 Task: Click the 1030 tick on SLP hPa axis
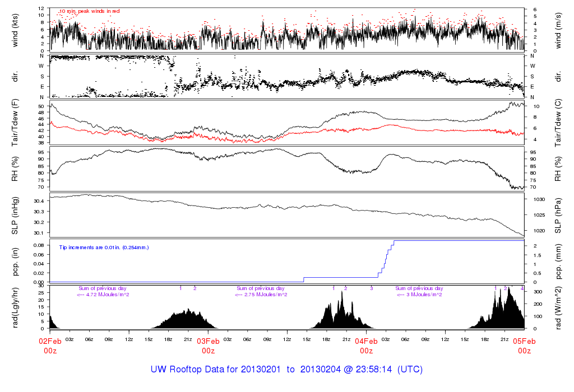(539, 200)
